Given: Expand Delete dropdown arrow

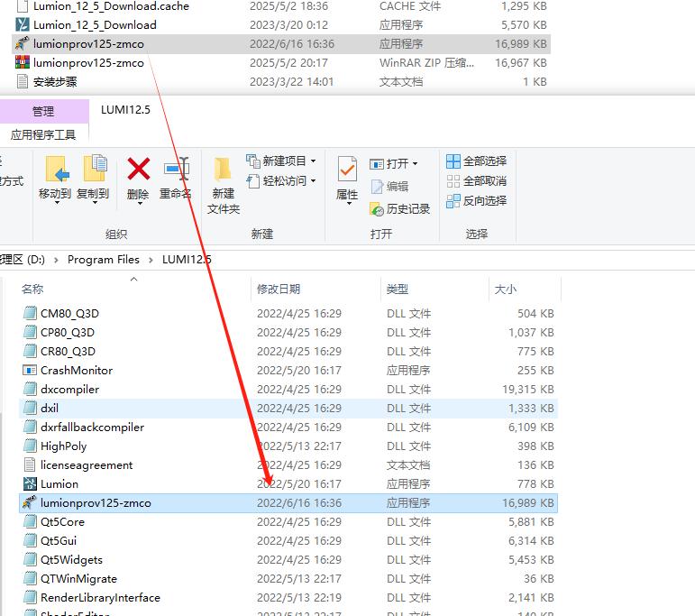Looking at the screenshot, I should 140,203.
